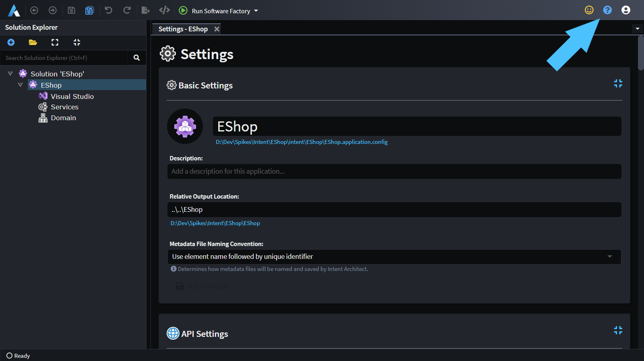Viewport: 644px width, 361px height.
Task: Click the Basic Settings gear icon
Action: point(171,85)
